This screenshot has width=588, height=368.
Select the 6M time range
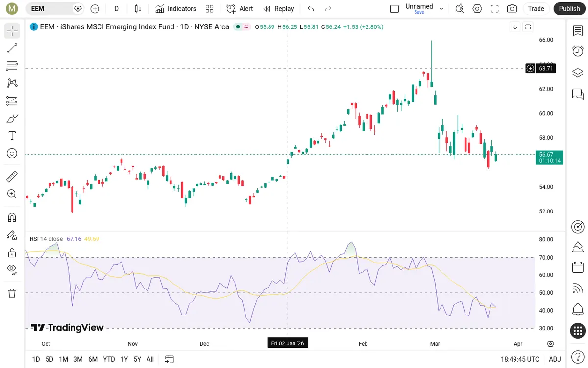[93, 359]
